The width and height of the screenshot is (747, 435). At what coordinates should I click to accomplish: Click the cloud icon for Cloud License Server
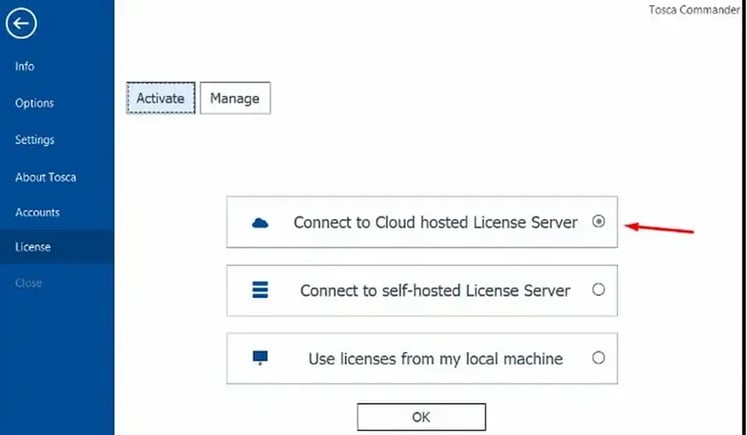click(x=260, y=223)
